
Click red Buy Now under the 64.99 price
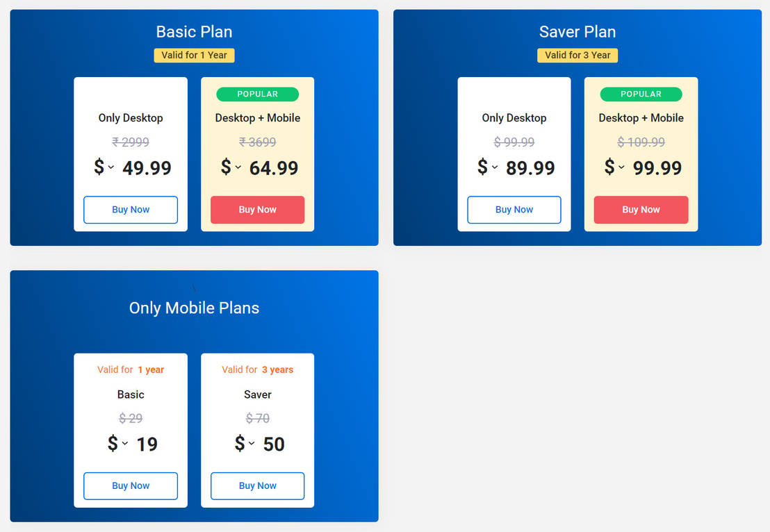click(x=257, y=210)
